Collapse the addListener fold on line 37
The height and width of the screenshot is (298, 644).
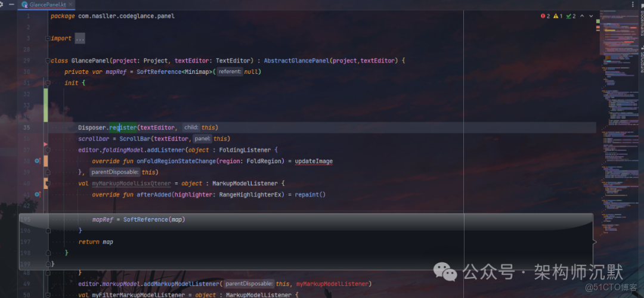pyautogui.click(x=48, y=150)
